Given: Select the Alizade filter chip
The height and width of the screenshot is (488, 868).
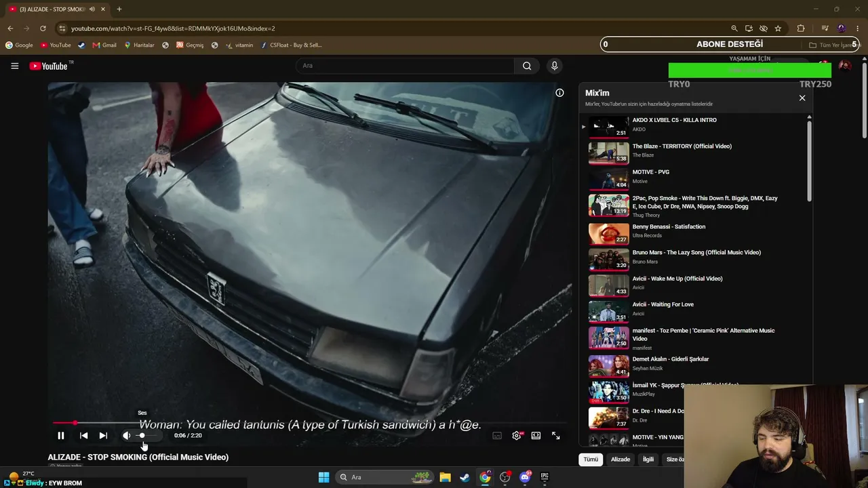Looking at the screenshot, I should 620,460.
